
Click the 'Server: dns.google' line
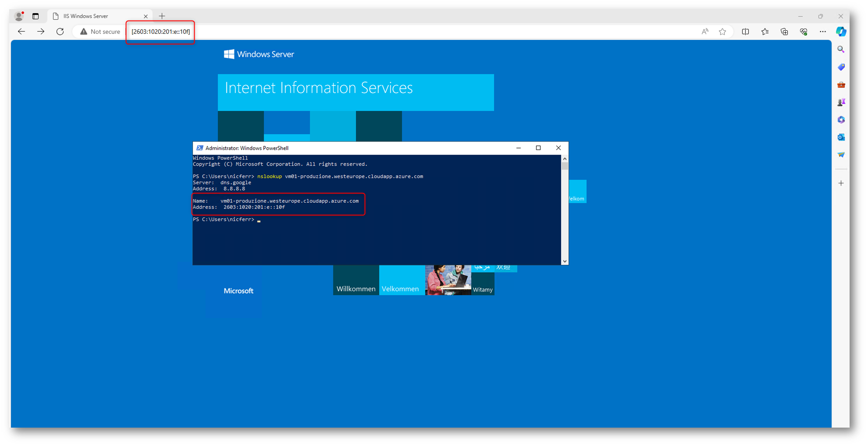click(x=222, y=183)
